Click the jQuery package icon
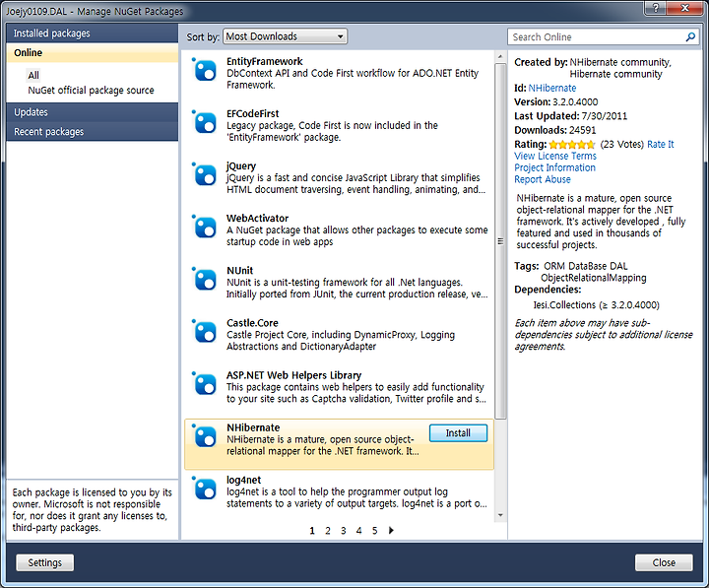 [205, 174]
